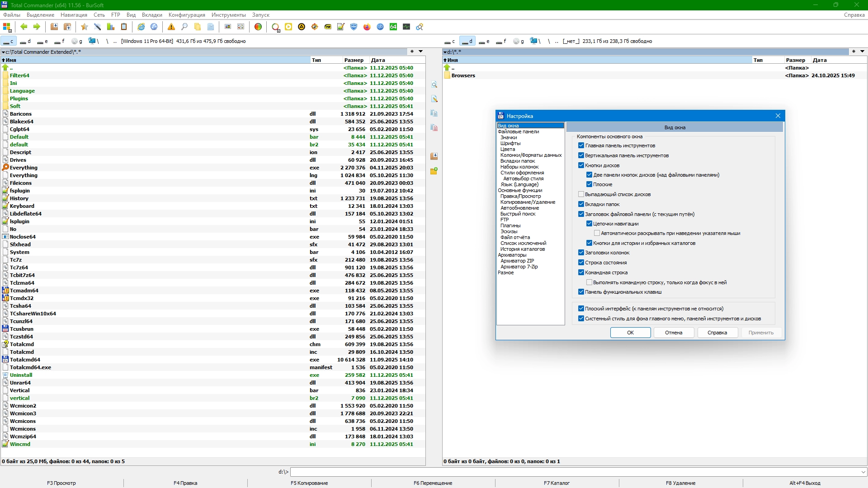Enable Выпадающий список дисков checkbox
The height and width of the screenshot is (488, 868).
coord(581,194)
